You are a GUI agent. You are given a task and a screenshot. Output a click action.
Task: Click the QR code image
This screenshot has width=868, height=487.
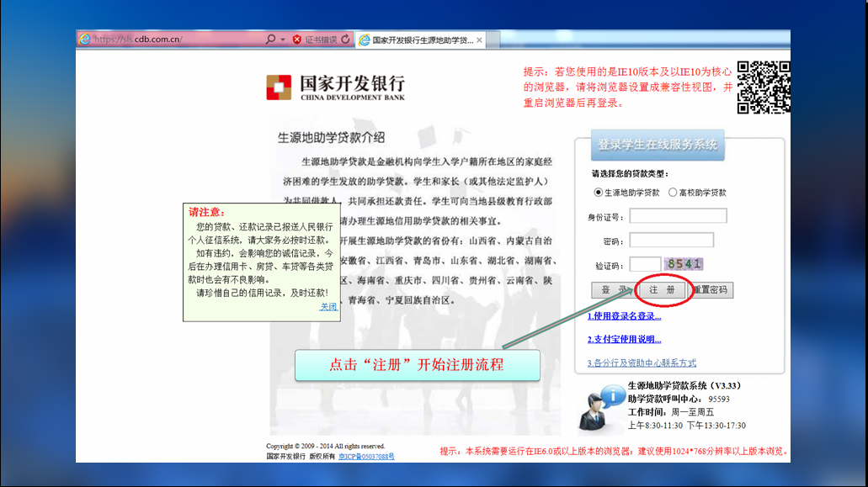(763, 87)
